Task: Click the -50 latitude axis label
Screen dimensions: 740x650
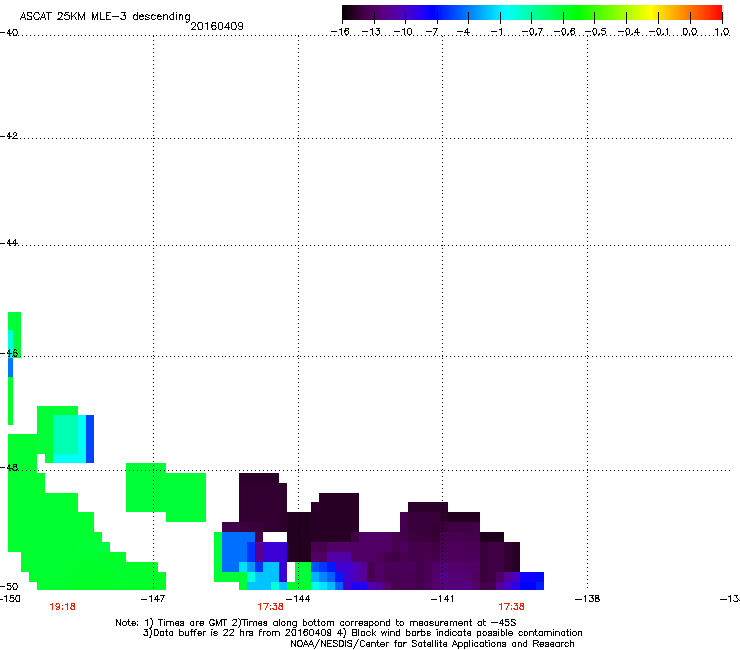Action: tap(9, 586)
